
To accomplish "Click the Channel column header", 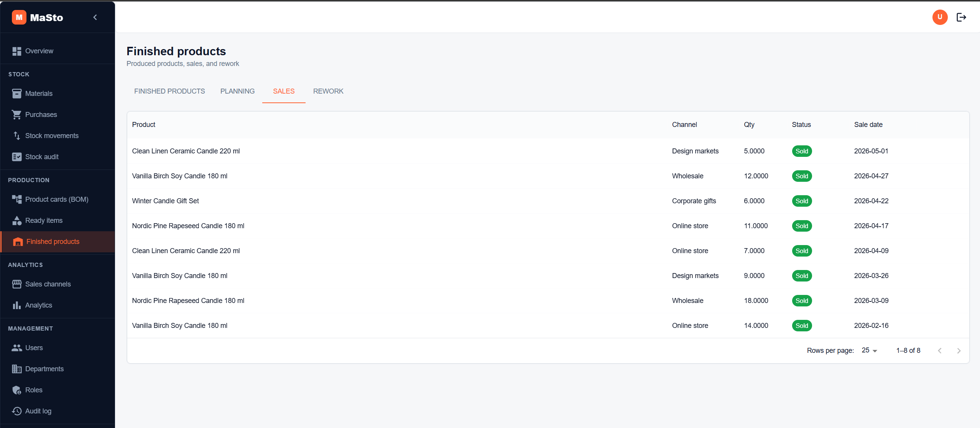I will point(684,125).
